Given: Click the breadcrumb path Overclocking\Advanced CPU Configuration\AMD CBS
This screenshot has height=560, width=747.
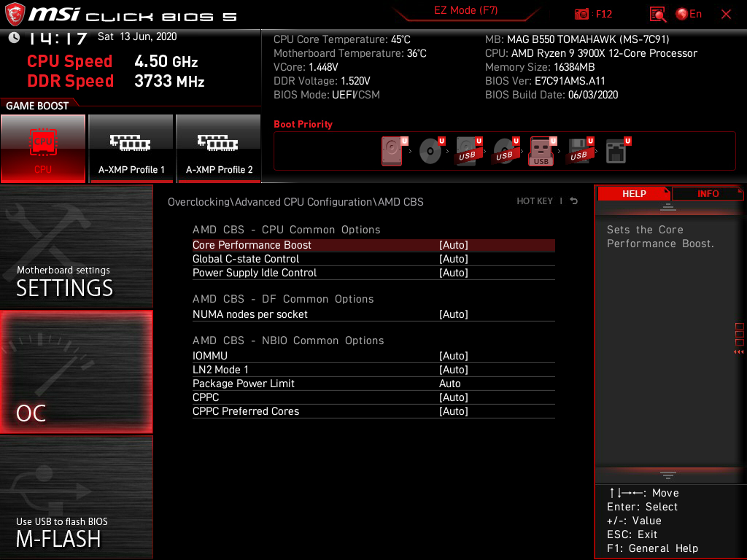Looking at the screenshot, I should click(295, 202).
